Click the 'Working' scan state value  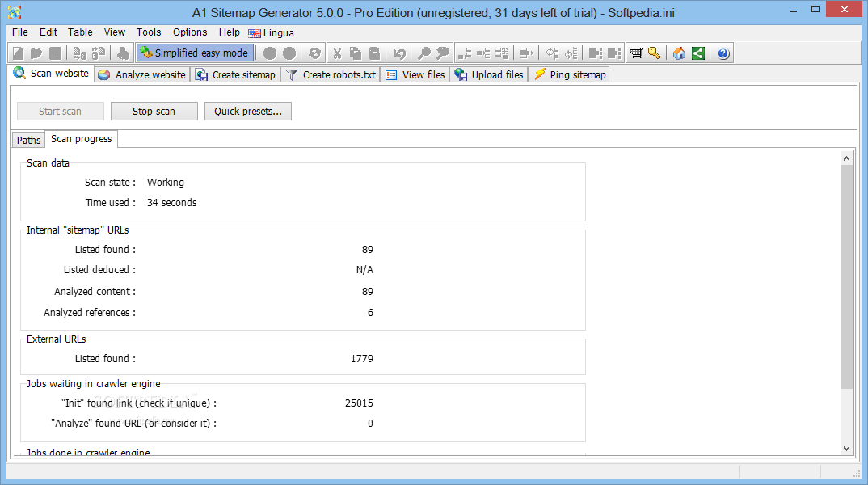[x=166, y=182]
